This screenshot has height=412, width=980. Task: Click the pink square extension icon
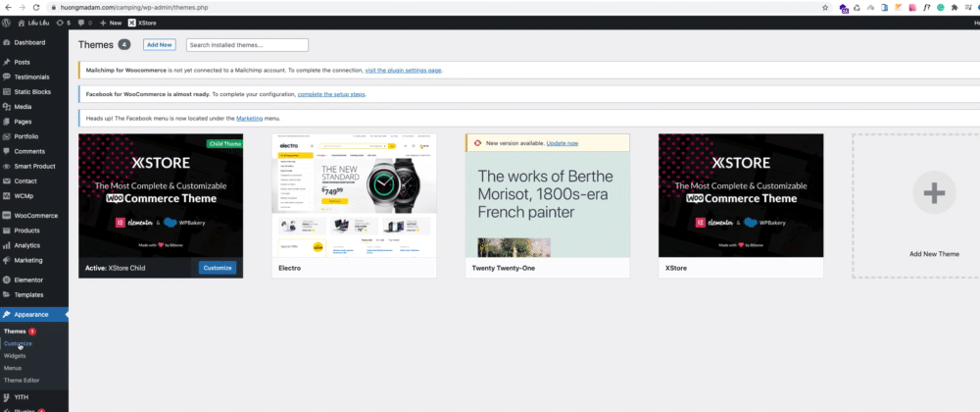click(x=911, y=8)
